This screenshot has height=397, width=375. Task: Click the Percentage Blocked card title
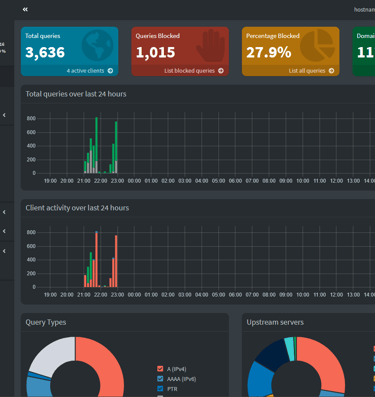[273, 36]
